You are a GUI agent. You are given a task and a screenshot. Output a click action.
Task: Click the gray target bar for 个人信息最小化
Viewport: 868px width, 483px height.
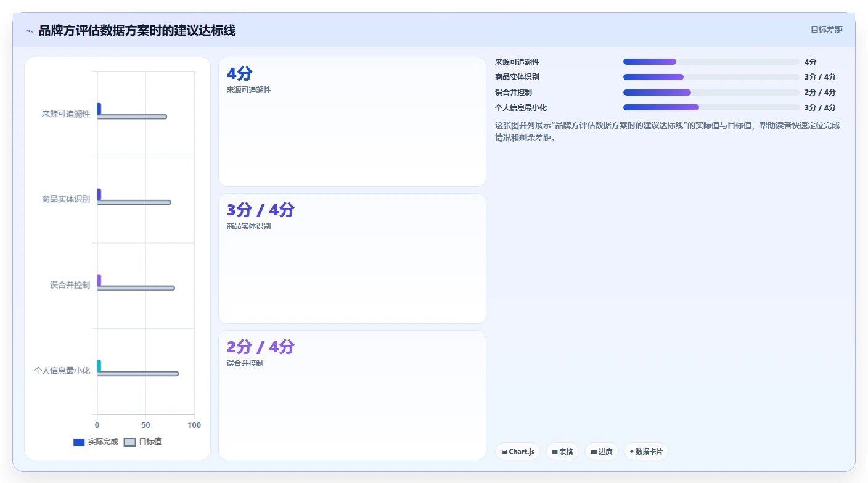click(137, 374)
